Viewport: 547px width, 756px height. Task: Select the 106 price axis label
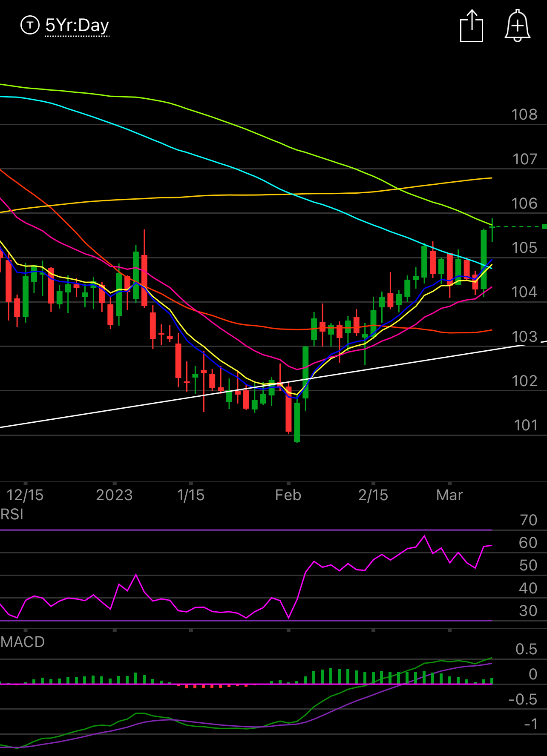pos(524,203)
